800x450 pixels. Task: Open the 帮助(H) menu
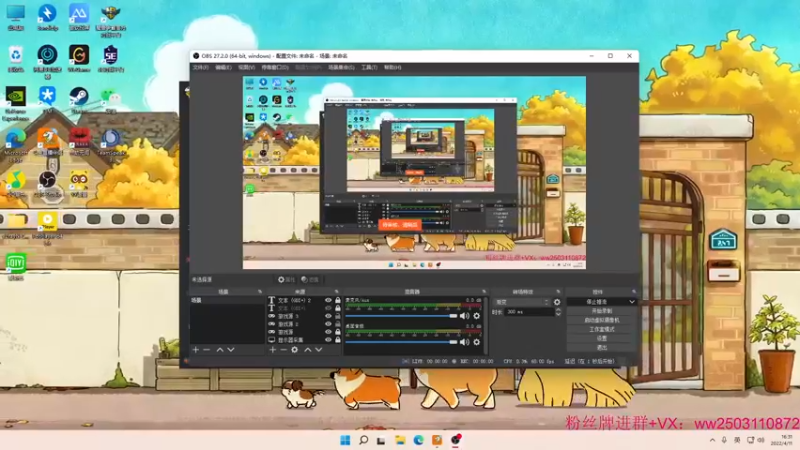(x=393, y=67)
